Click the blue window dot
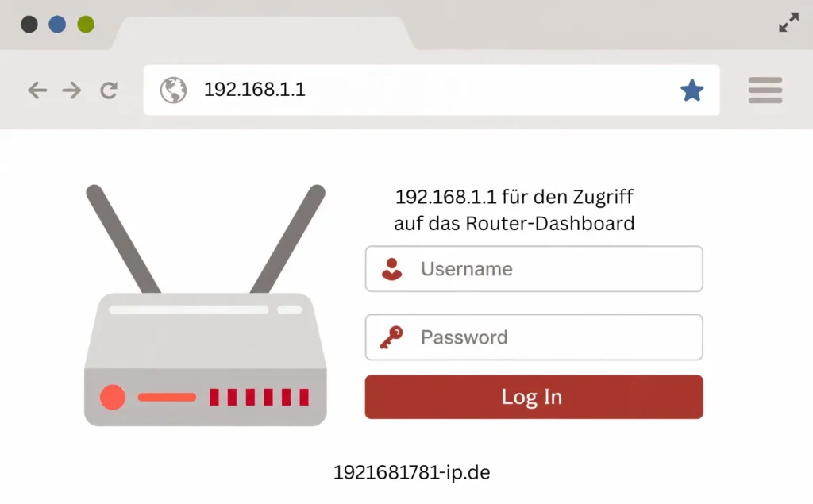This screenshot has width=813, height=504. click(57, 25)
